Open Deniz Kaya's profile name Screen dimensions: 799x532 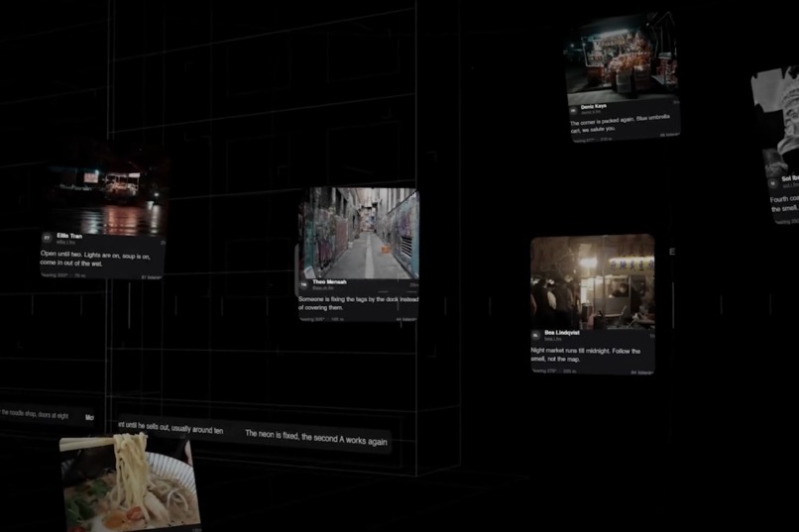pyautogui.click(x=594, y=106)
